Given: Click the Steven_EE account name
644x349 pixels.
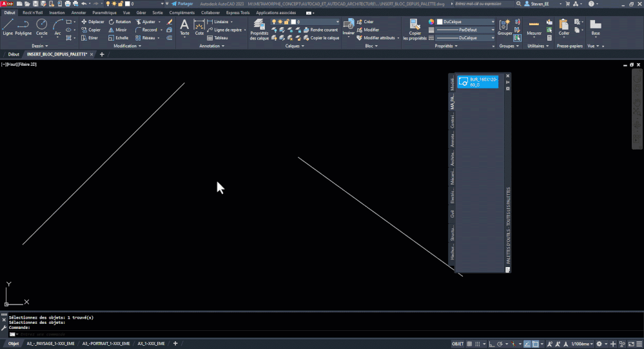Looking at the screenshot, I should pos(540,4).
